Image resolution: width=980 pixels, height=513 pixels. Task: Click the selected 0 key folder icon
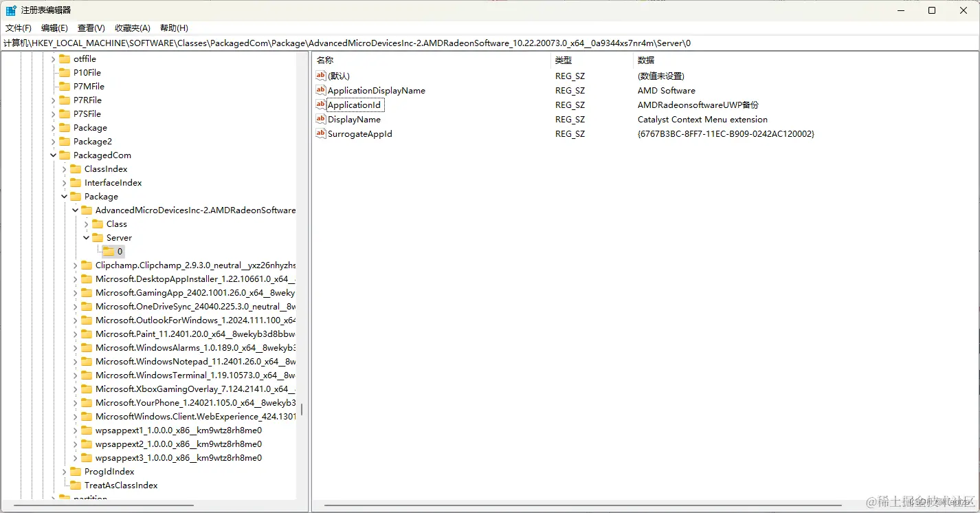point(109,252)
